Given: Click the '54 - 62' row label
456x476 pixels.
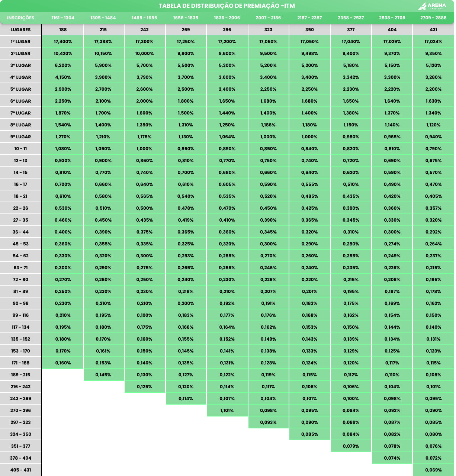Looking at the screenshot, I should [x=20, y=256].
